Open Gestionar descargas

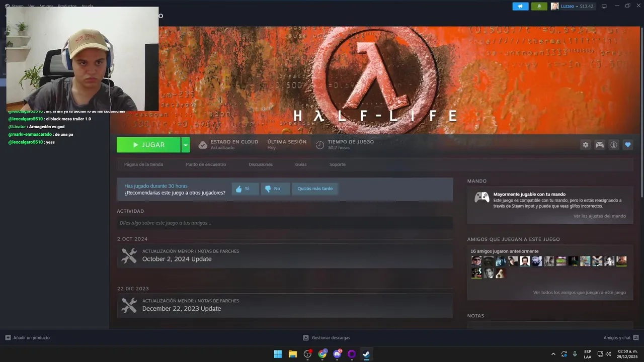point(327,337)
